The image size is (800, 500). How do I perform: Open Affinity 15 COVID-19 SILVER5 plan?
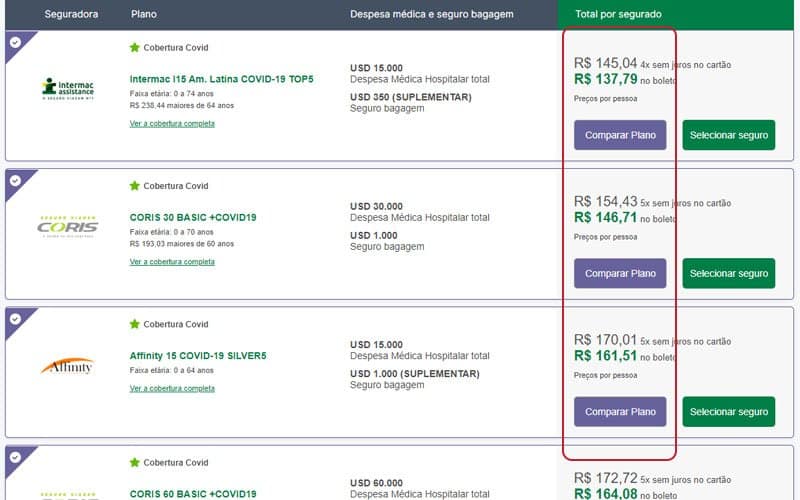[198, 356]
